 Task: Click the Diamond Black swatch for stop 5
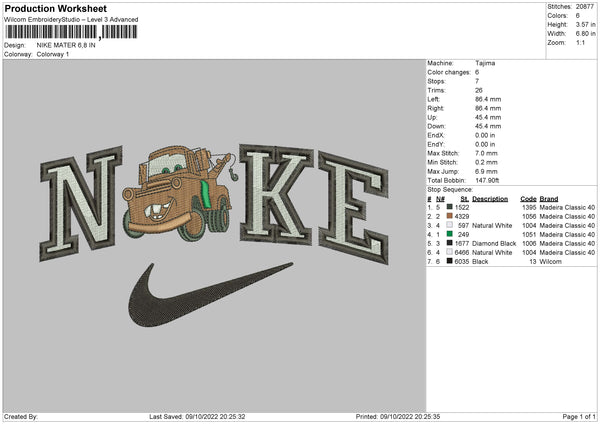[450, 243]
